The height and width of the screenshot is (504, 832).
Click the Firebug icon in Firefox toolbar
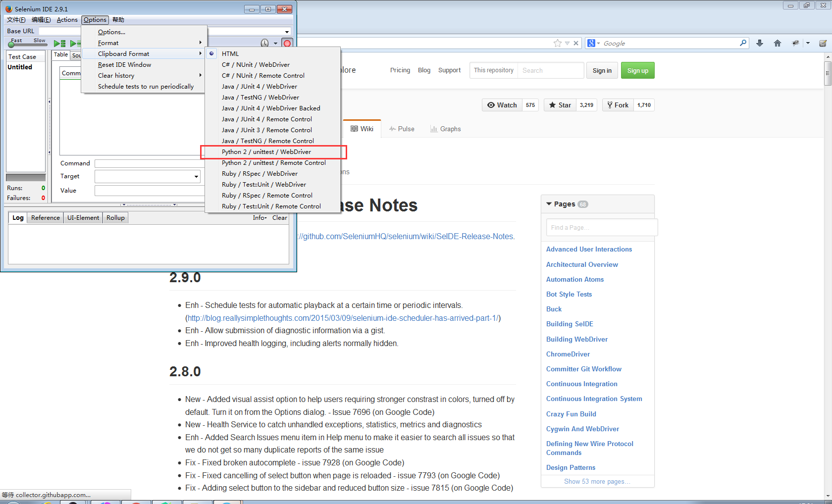(x=795, y=43)
